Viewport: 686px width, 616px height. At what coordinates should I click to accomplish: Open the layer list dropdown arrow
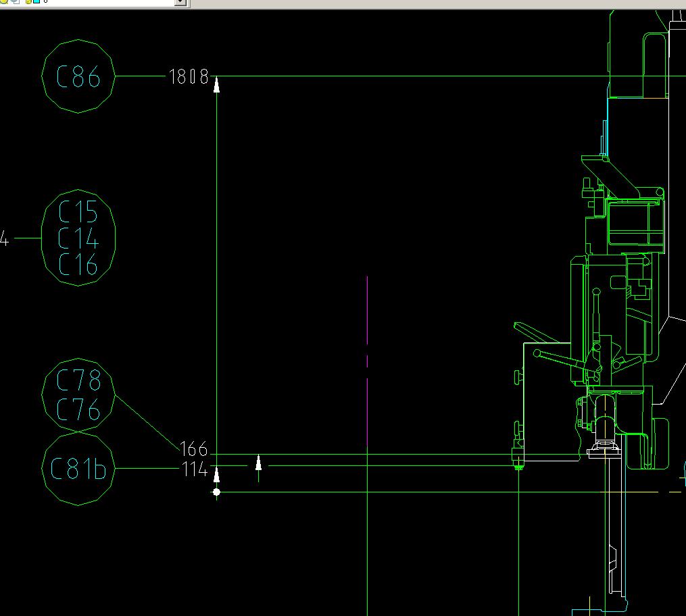point(180,2)
